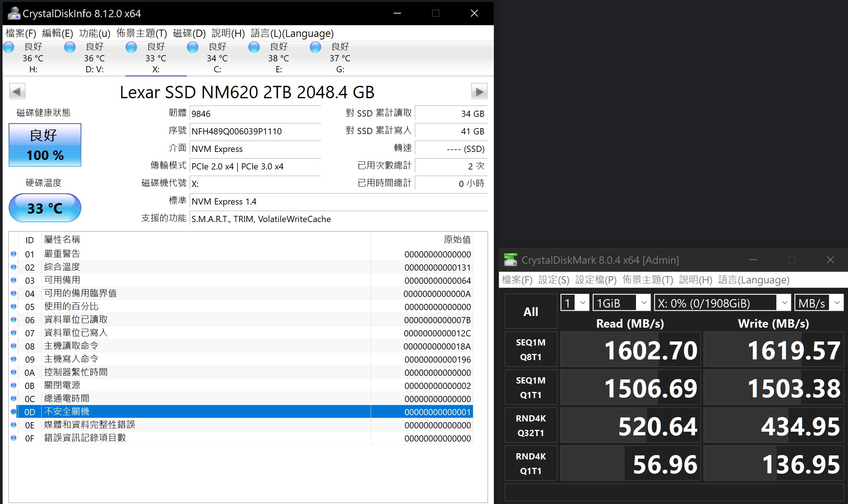Select the 不安全關機 attribute row

(245, 412)
